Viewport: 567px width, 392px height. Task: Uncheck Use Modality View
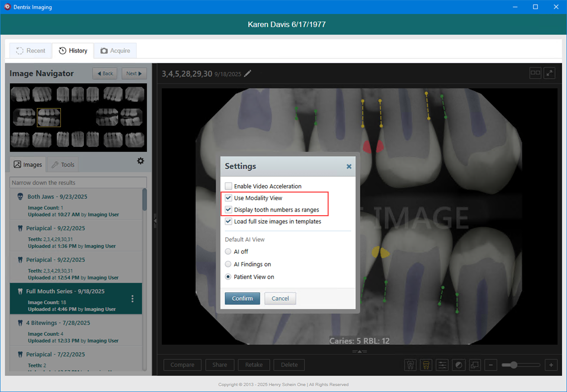coord(228,198)
